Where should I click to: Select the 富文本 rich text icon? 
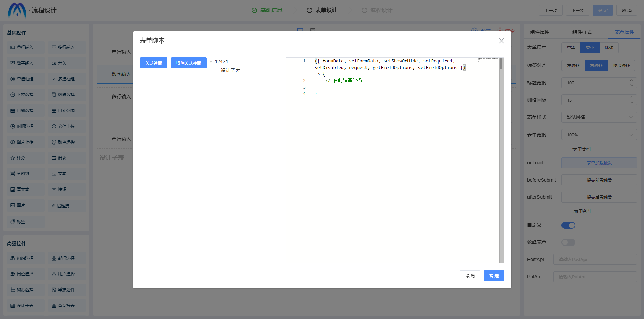[13, 190]
